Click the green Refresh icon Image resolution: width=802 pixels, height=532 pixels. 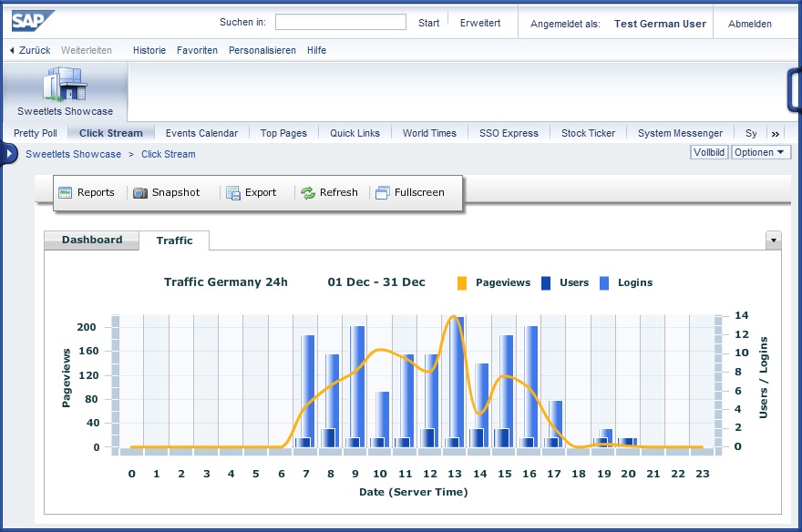(x=308, y=192)
